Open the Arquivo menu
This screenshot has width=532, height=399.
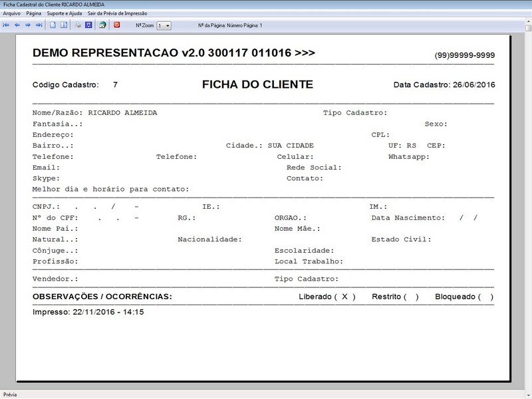[x=11, y=13]
